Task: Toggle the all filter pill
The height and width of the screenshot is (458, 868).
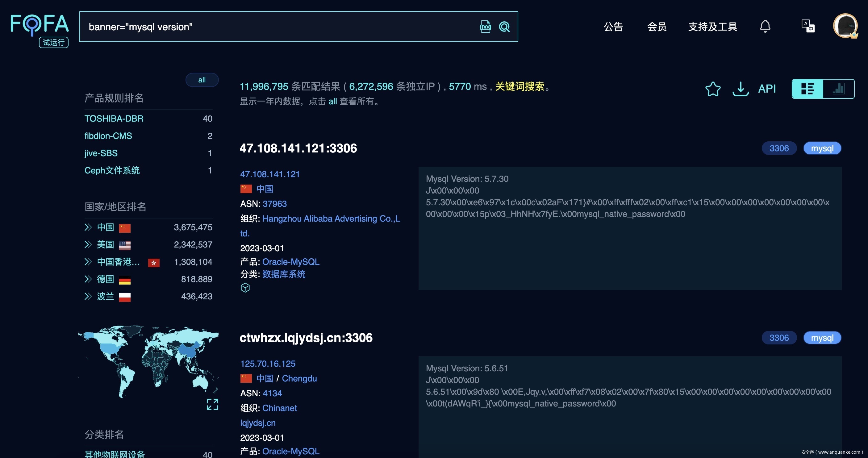Action: click(x=202, y=80)
